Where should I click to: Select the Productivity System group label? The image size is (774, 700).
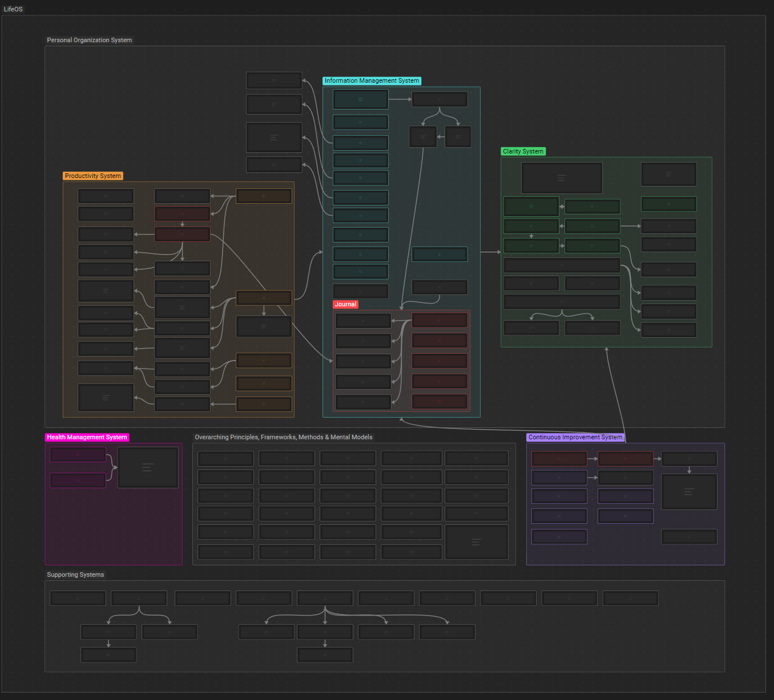[93, 176]
